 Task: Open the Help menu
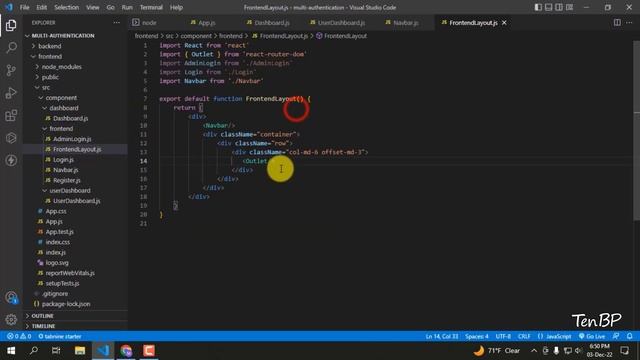pyautogui.click(x=176, y=7)
